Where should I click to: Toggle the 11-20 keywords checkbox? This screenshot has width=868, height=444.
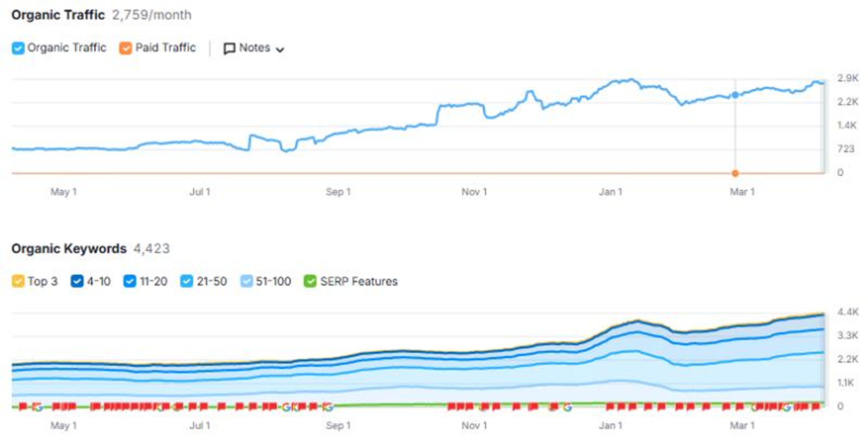(130, 282)
